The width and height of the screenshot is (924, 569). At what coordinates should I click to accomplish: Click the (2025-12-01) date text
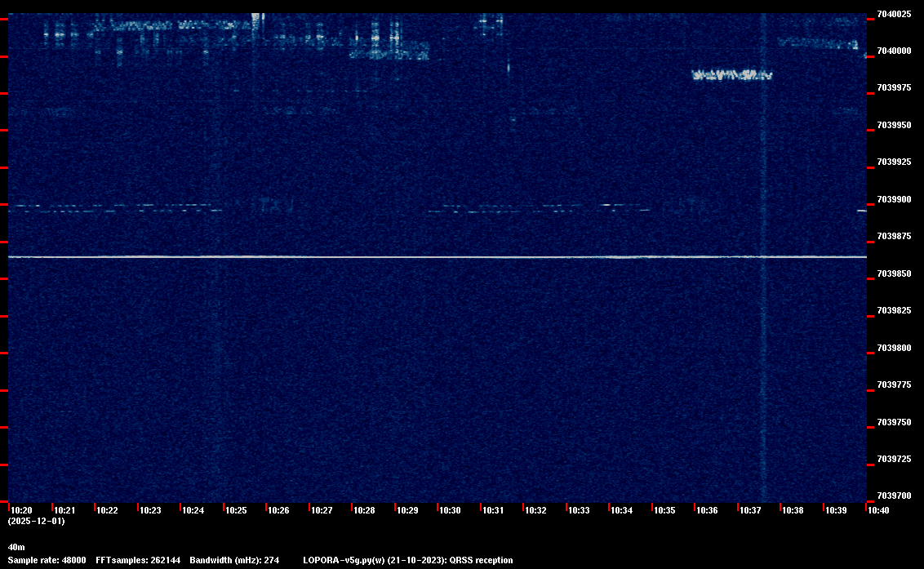(x=37, y=521)
